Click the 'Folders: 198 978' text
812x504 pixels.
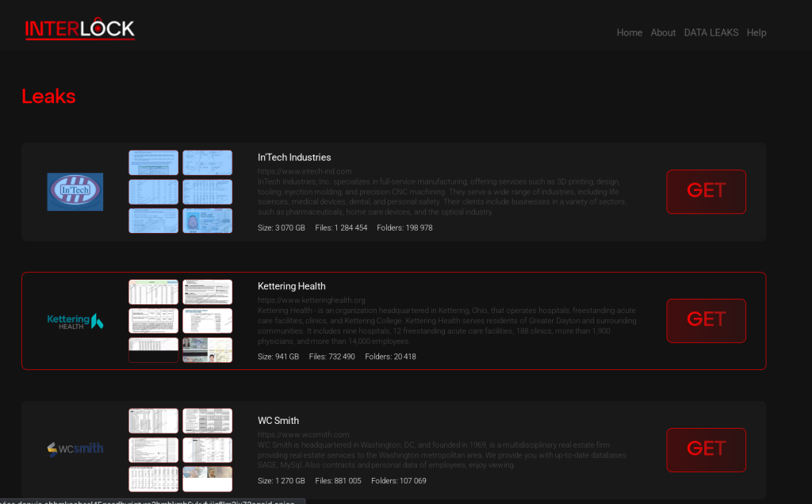click(404, 227)
